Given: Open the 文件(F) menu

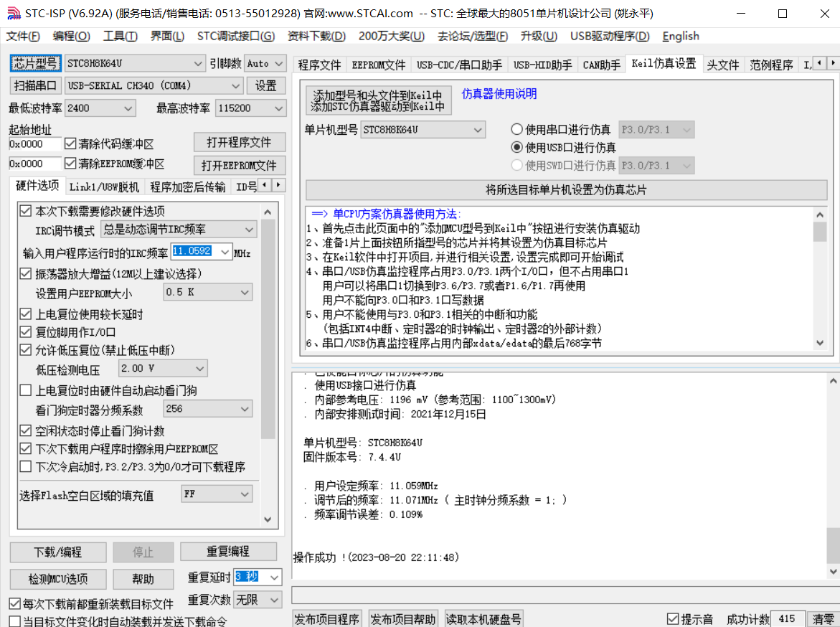Looking at the screenshot, I should point(23,36).
